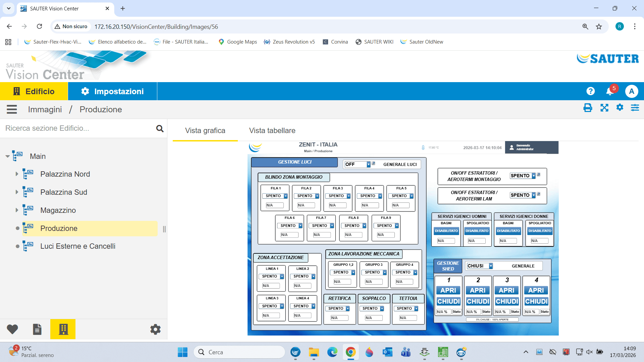Click the favorites heart icon
Image resolution: width=644 pixels, height=362 pixels.
(12, 329)
